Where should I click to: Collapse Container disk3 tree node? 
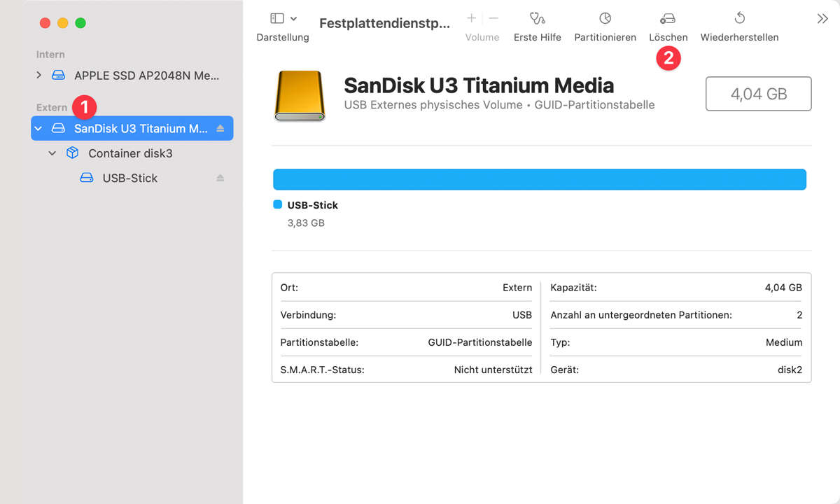coord(52,153)
